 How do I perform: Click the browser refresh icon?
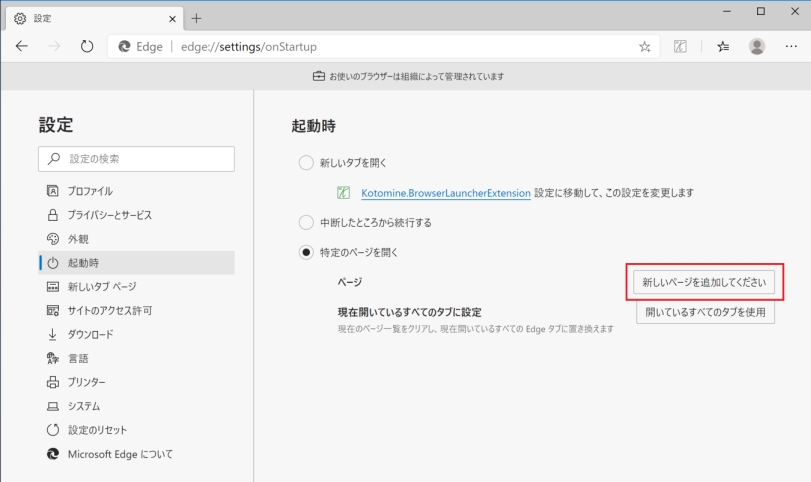point(86,47)
